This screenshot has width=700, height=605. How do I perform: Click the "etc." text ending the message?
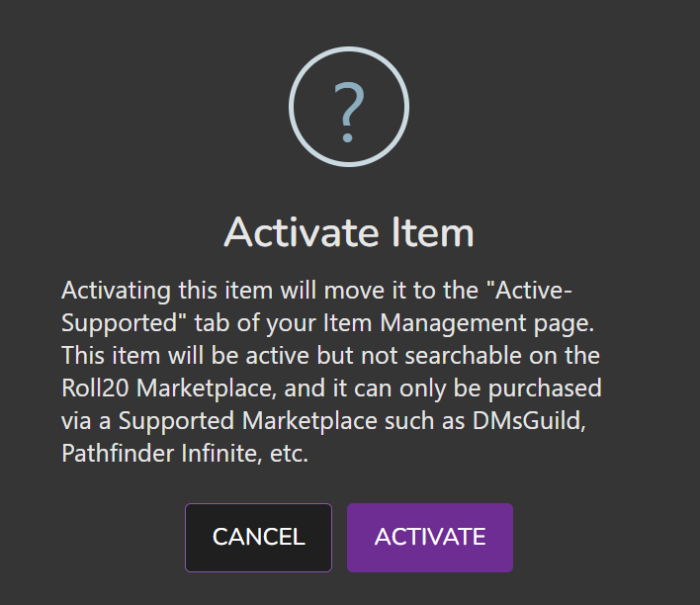click(289, 454)
